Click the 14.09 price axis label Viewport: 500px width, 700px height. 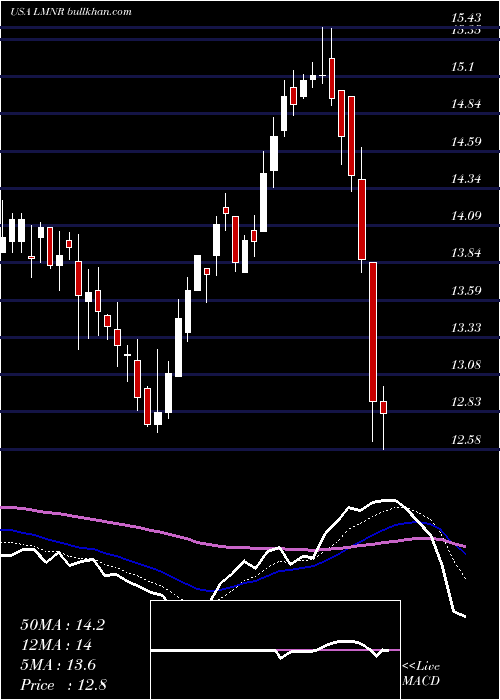tap(466, 216)
